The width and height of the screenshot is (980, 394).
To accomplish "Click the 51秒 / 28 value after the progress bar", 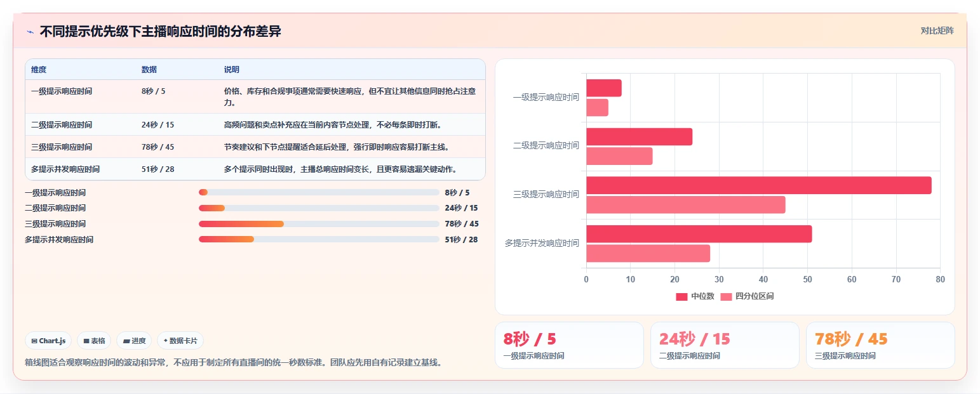I will pyautogui.click(x=461, y=239).
